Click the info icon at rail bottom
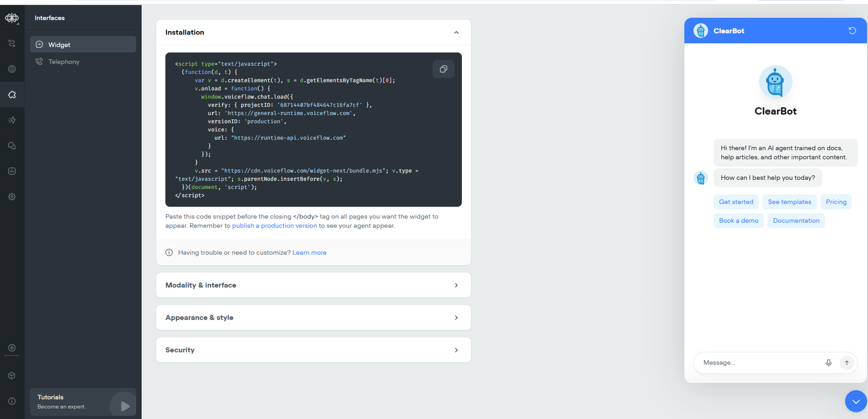 (12, 401)
